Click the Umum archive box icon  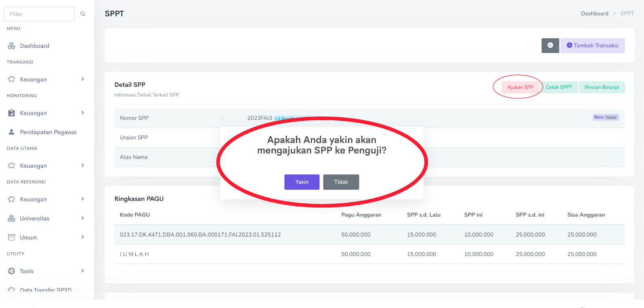click(x=12, y=237)
